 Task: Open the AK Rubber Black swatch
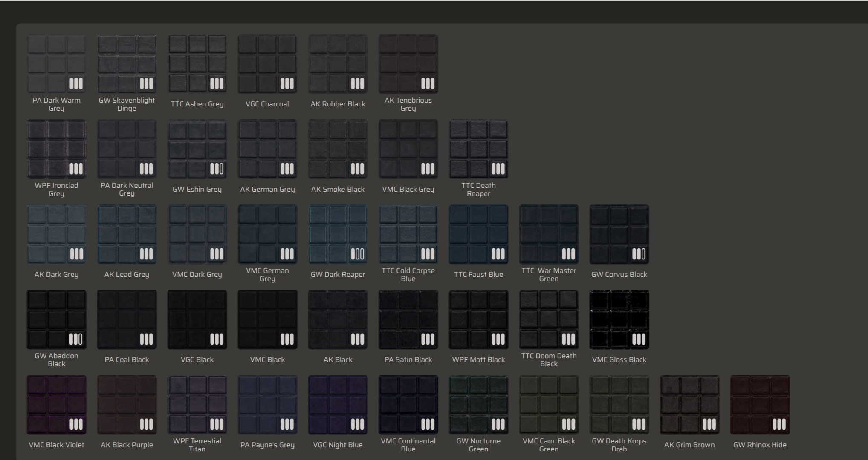point(338,64)
